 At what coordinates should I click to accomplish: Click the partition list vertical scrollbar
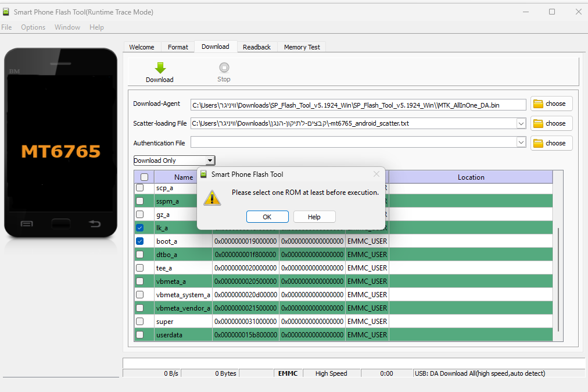(558, 279)
